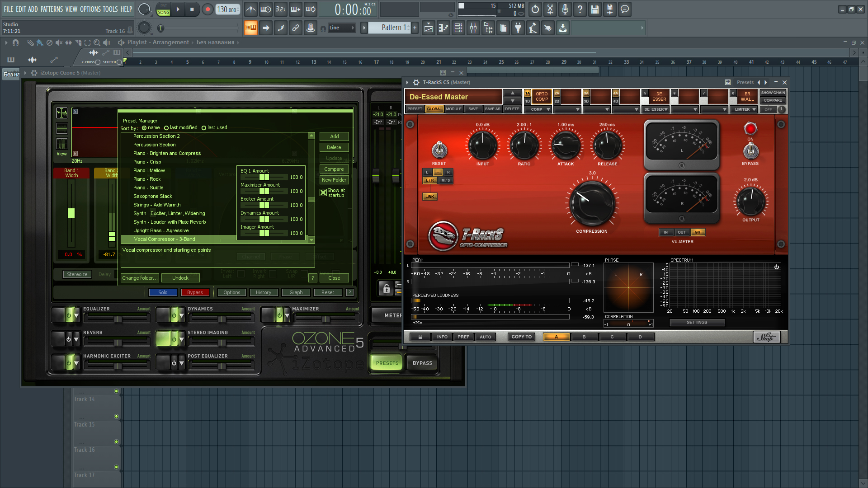The height and width of the screenshot is (488, 868).
Task: Select the playlist paint brush tool
Action: click(x=40, y=42)
